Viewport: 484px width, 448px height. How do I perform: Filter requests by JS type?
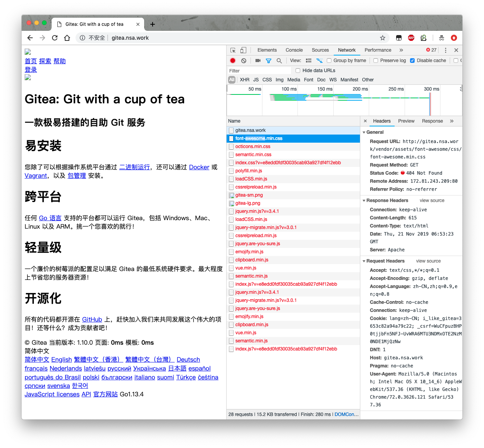256,80
